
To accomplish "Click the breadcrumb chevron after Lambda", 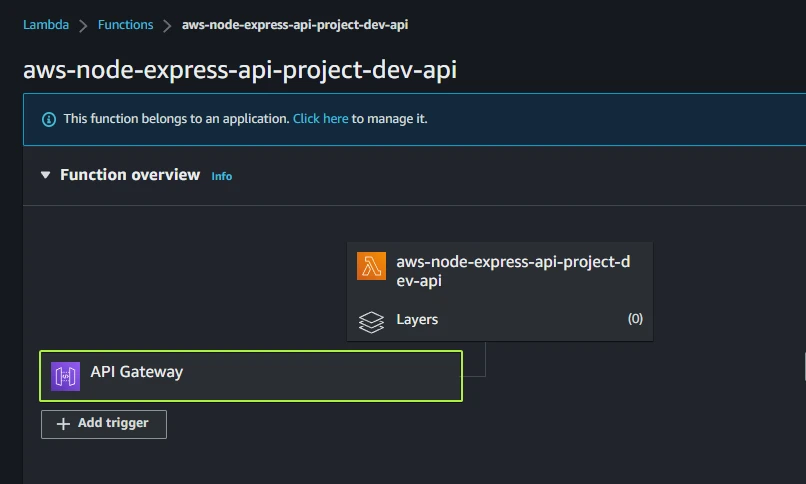I will pyautogui.click(x=83, y=25).
